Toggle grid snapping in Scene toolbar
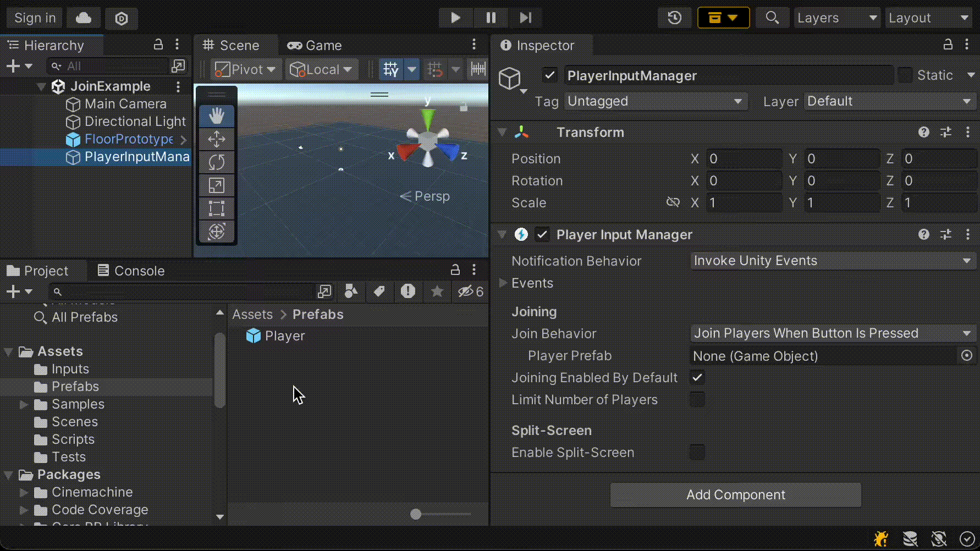Viewport: 980px width, 551px height. [x=435, y=69]
